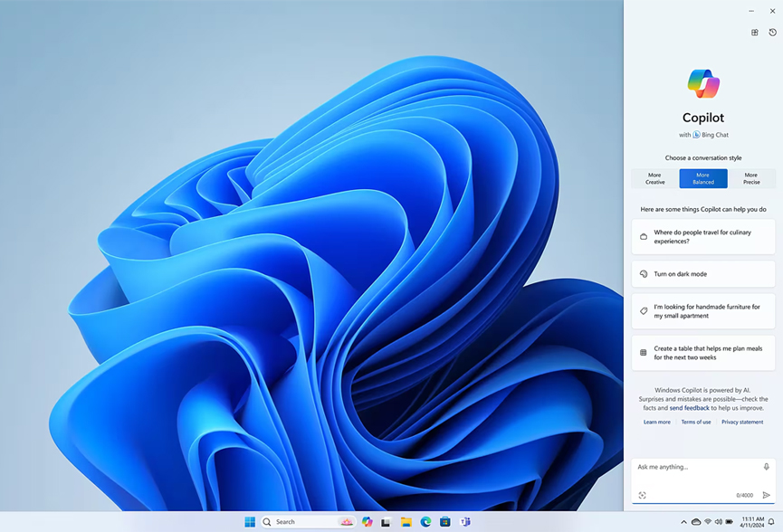This screenshot has height=532, width=783.
Task: Click the Windows Start button
Action: [250, 522]
